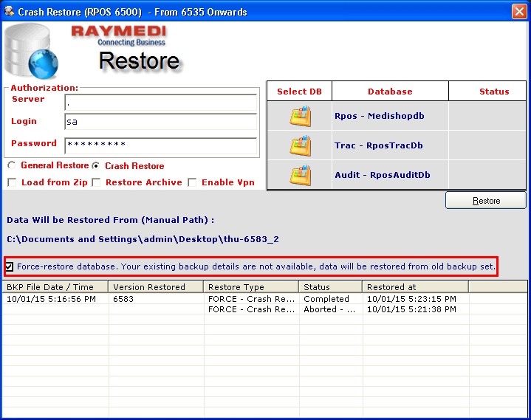
Task: Focus the Password input field
Action: point(160,146)
